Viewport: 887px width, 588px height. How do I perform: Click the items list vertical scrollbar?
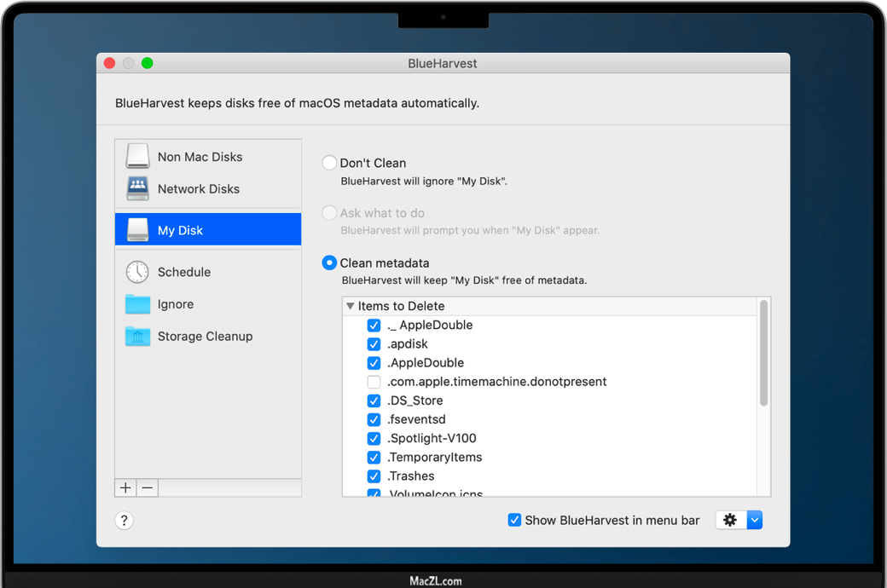click(x=764, y=353)
